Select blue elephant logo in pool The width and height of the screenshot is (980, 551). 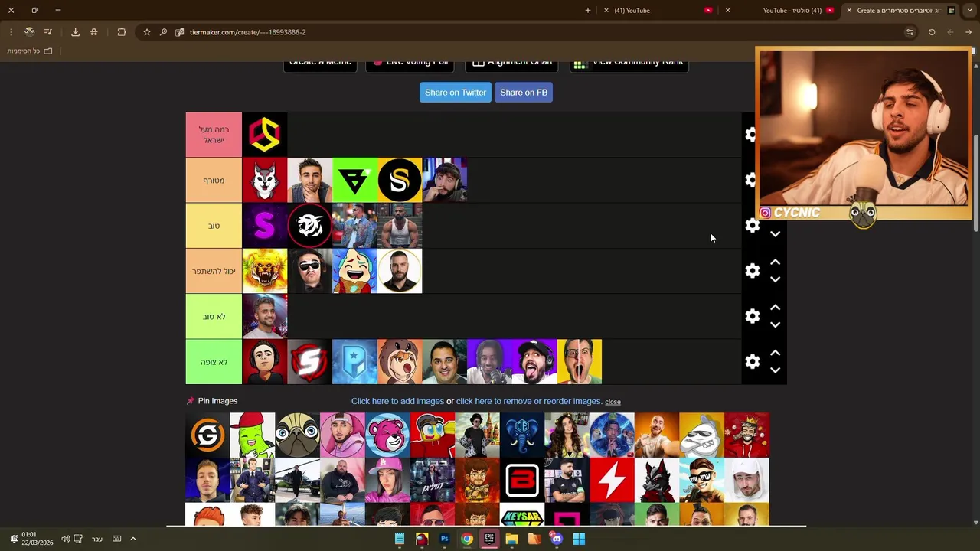pos(522,435)
